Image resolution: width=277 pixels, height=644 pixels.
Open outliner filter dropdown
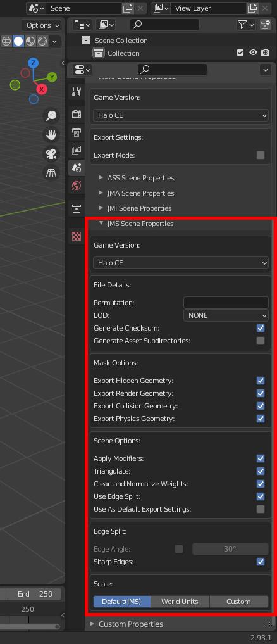point(246,25)
